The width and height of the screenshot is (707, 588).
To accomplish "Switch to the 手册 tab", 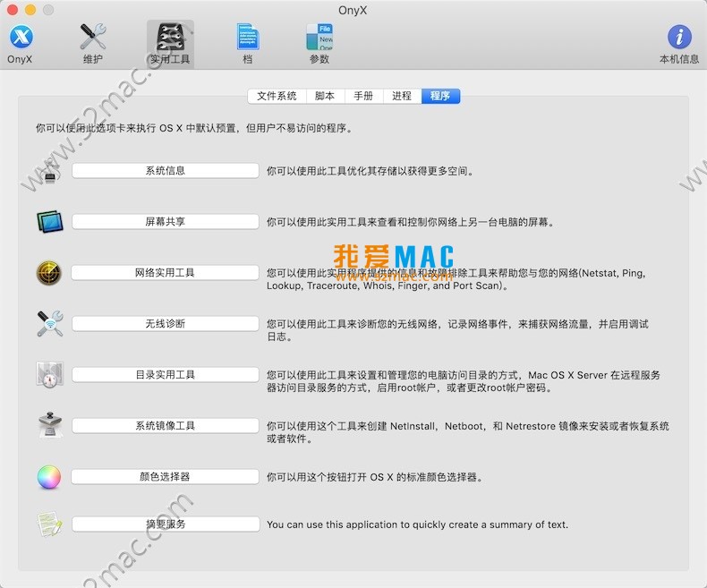I will (x=364, y=96).
